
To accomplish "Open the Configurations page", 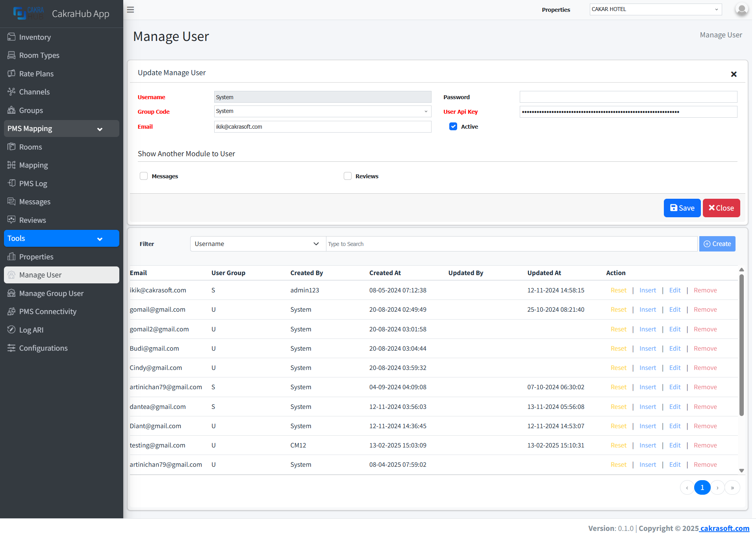I will coord(43,348).
